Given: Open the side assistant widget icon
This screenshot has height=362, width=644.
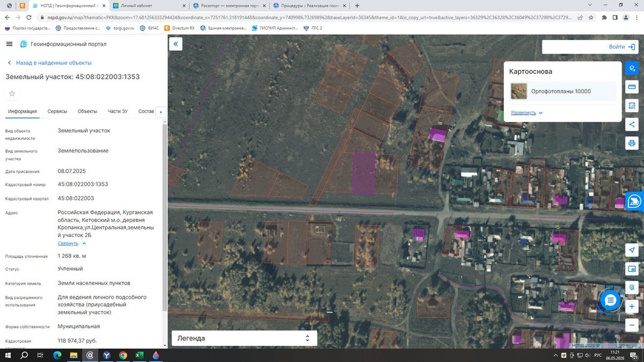Looking at the screenshot, I should (635, 201).
